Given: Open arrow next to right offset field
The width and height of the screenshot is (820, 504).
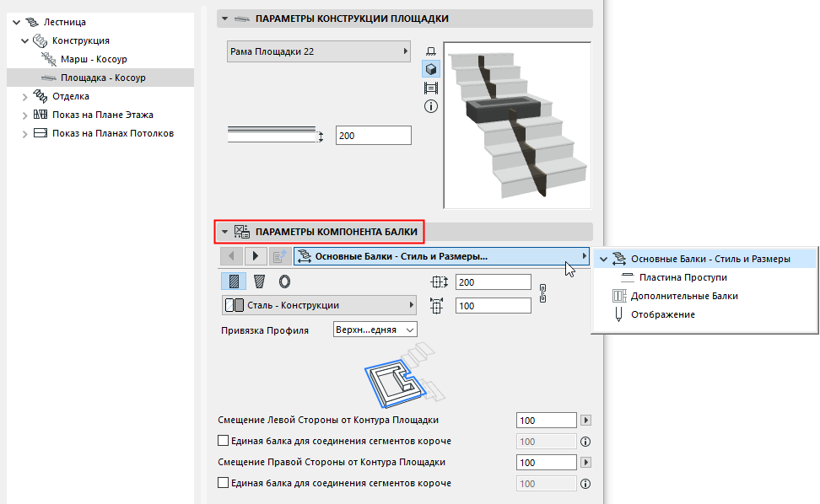Looking at the screenshot, I should click(x=585, y=462).
